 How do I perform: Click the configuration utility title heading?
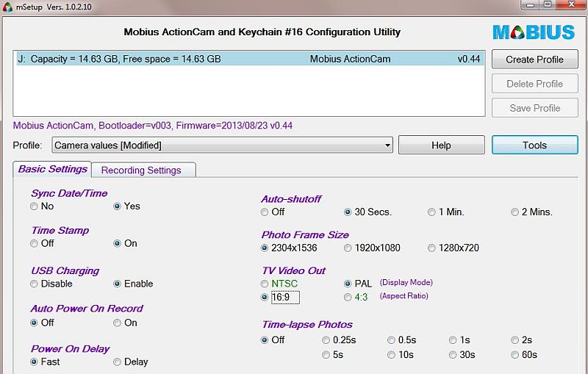[x=262, y=32]
